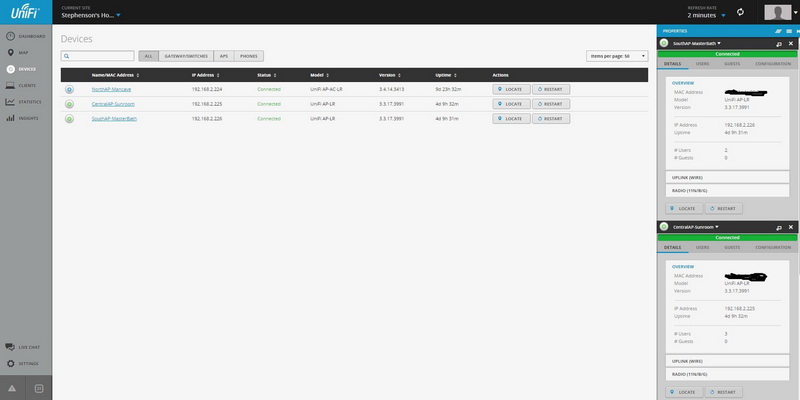Restart the NorthAP-Mancave access point
The width and height of the screenshot is (800, 400).
tap(551, 89)
